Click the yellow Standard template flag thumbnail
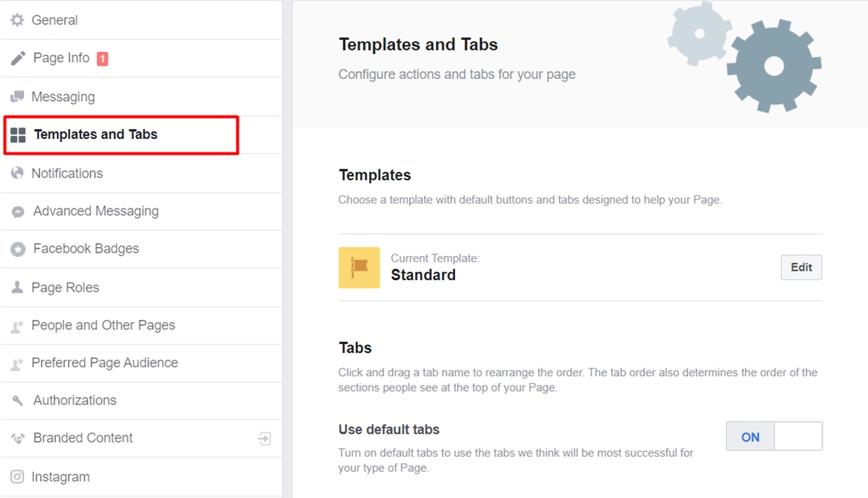Viewport: 868px width, 498px height. (x=359, y=268)
